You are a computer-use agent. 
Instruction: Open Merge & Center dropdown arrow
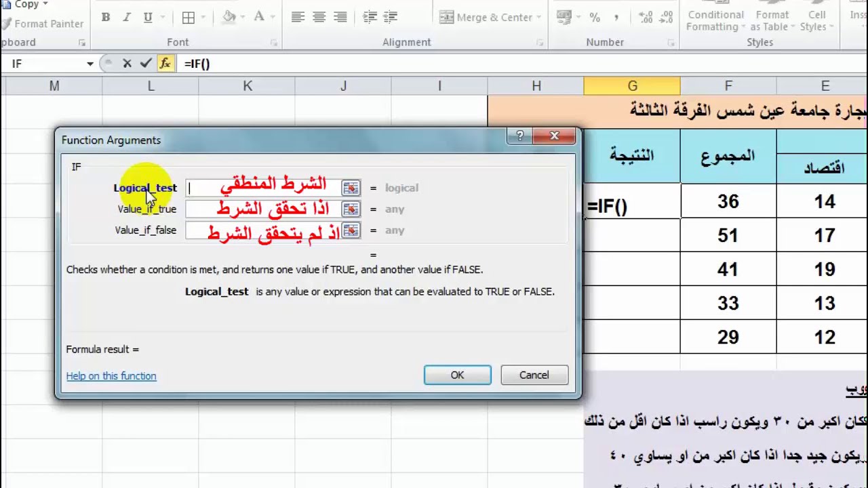click(x=539, y=18)
